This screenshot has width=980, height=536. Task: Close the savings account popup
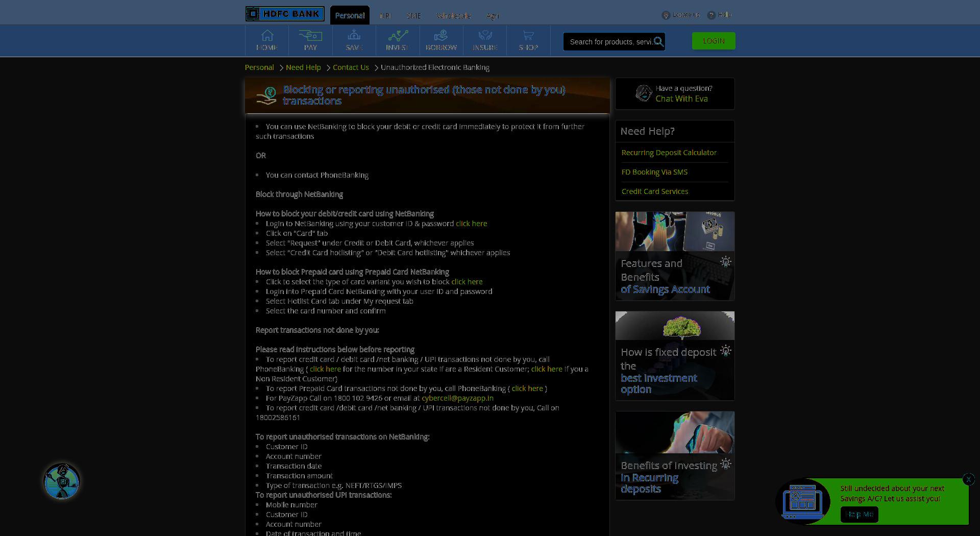(x=968, y=479)
